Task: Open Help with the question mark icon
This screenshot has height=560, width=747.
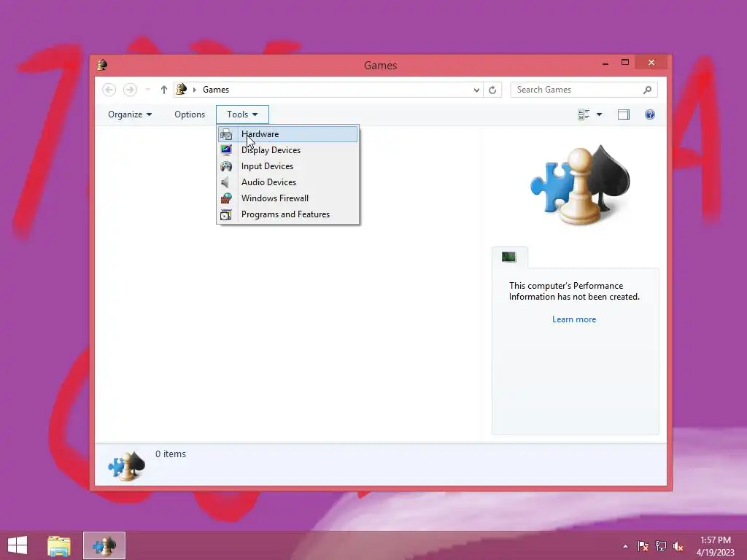Action: 650,114
